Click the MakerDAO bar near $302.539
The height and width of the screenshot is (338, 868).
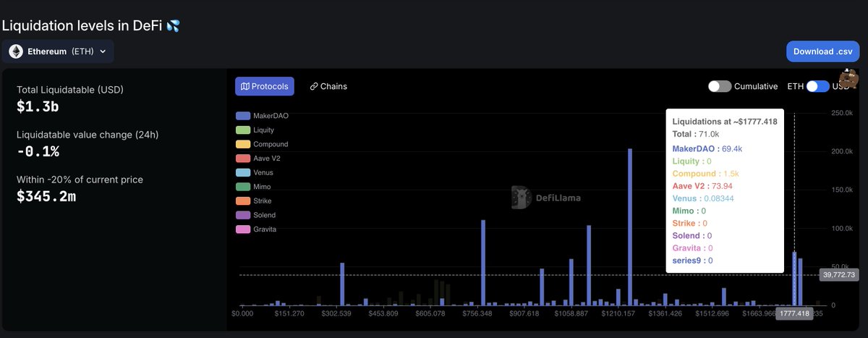(x=342, y=284)
